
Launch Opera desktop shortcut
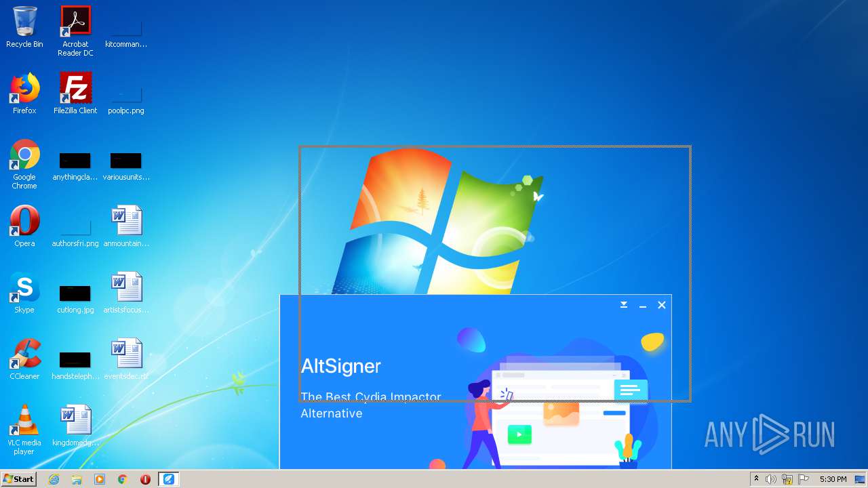[24, 226]
